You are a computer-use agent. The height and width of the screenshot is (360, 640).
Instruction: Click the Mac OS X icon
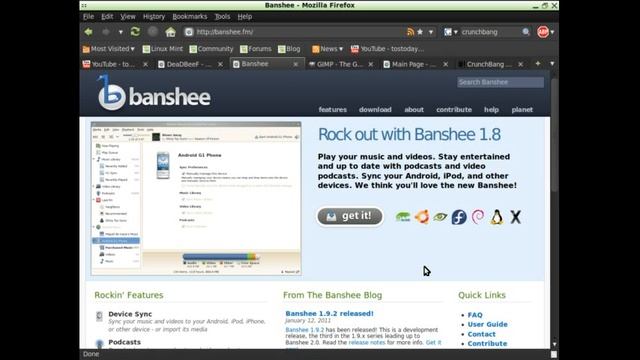pyautogui.click(x=516, y=217)
